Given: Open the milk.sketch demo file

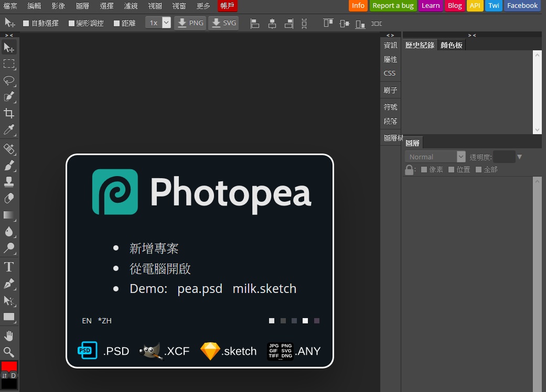Looking at the screenshot, I should (264, 289).
